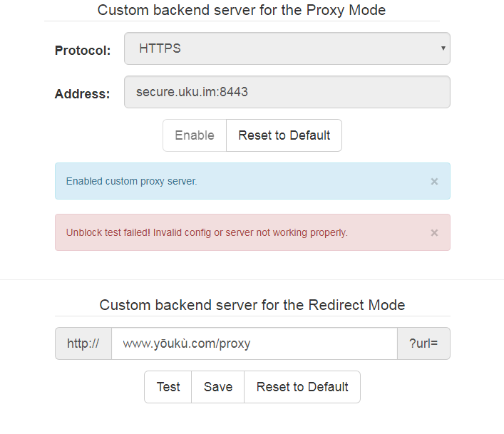504x434 pixels.
Task: Select the Proxy Mode section heading
Action: (x=242, y=10)
